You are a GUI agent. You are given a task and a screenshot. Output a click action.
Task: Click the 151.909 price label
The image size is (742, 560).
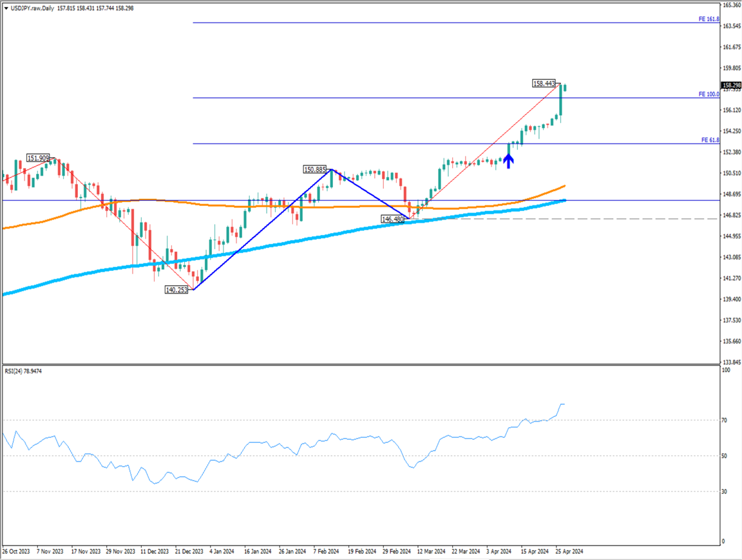coord(38,158)
